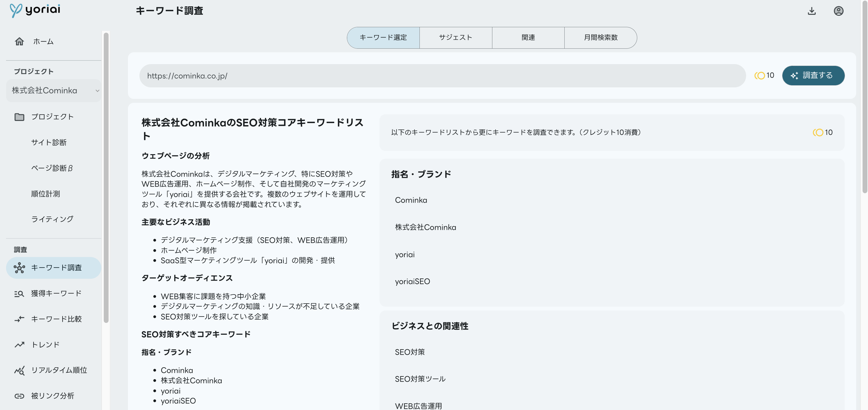This screenshot has width=868, height=410.
Task: Click the ホームページ制作 bullet item
Action: [188, 250]
